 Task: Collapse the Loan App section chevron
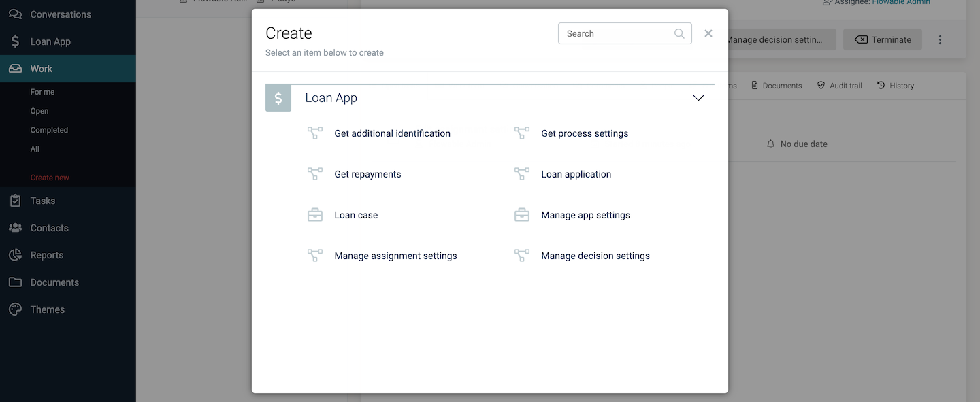pos(698,98)
